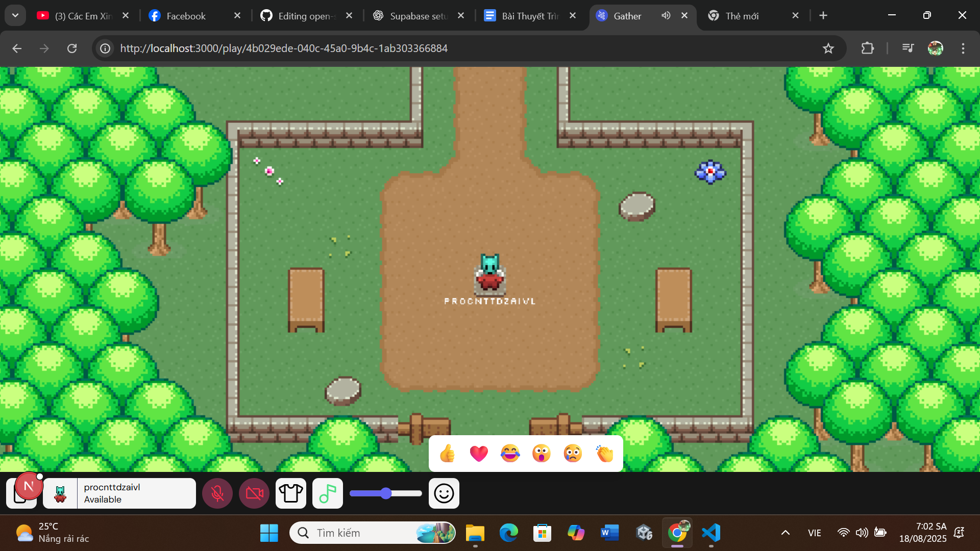
Task: Toggle the disabled camera button
Action: point(254,493)
